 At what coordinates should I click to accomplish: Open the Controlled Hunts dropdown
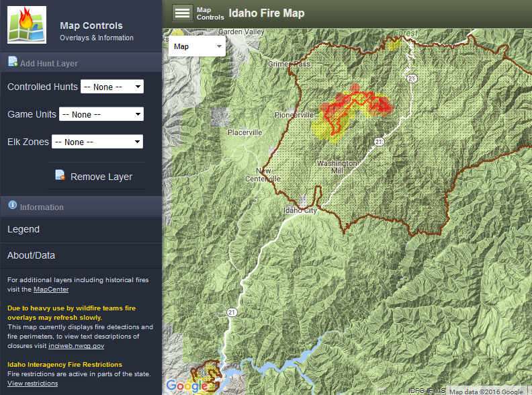[112, 87]
